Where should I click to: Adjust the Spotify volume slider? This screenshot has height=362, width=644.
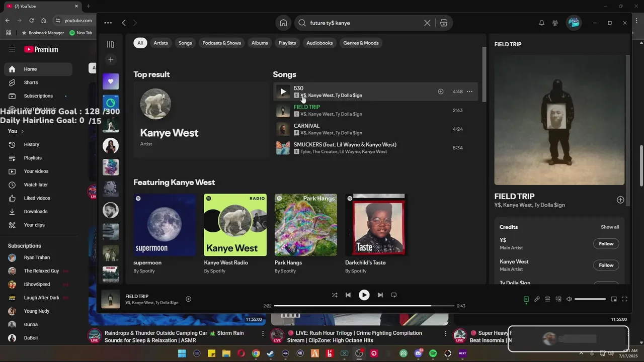[x=590, y=299]
